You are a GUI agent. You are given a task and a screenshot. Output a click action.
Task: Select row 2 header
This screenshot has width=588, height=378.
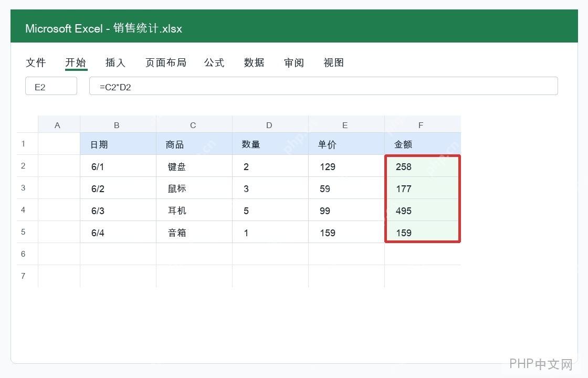[x=27, y=166]
